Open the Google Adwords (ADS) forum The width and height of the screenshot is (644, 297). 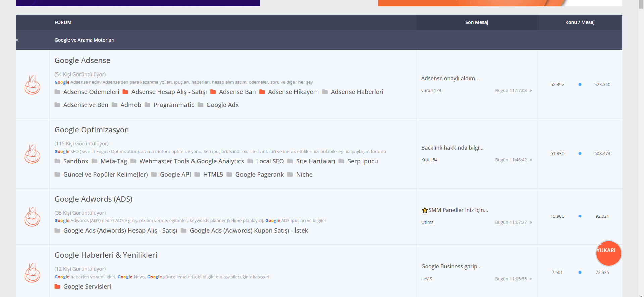tap(94, 199)
